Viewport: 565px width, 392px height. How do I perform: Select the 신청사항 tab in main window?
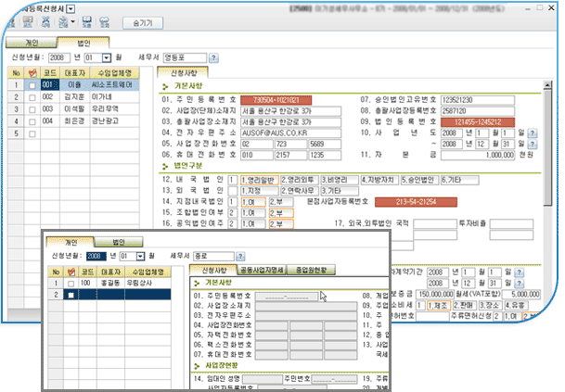point(183,72)
